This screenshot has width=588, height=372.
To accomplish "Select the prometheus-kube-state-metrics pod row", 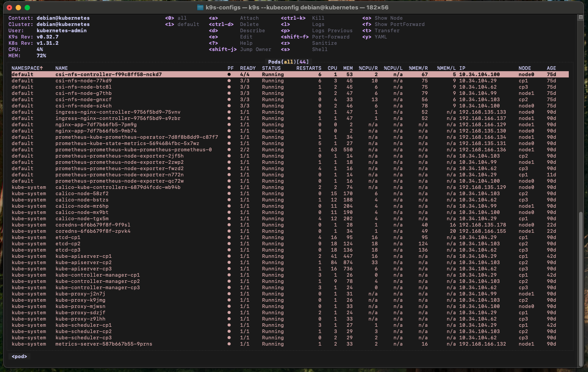I will pos(127,143).
